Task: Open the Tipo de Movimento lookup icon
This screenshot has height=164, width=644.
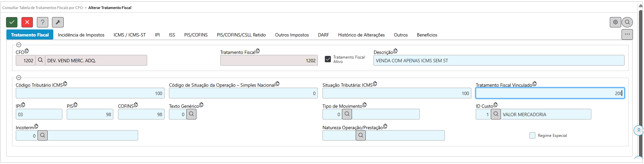Action: pyautogui.click(x=347, y=114)
